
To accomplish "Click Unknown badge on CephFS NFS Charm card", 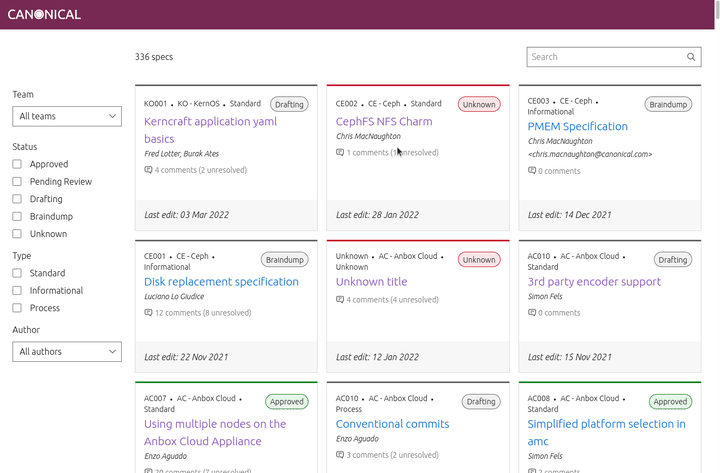I will [x=479, y=104].
